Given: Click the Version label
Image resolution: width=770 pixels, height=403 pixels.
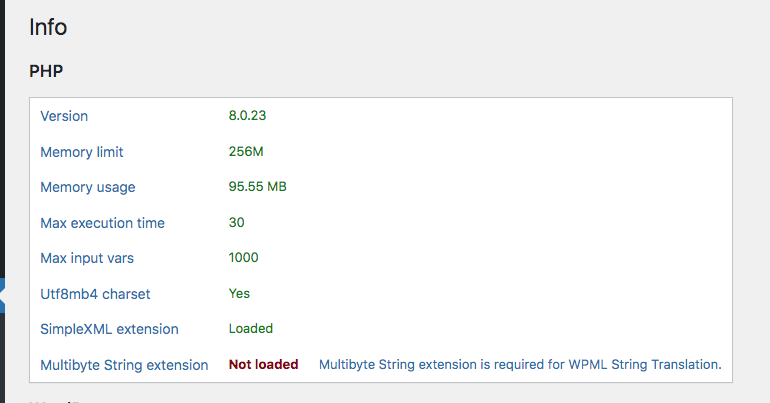Looking at the screenshot, I should pyautogui.click(x=64, y=116).
